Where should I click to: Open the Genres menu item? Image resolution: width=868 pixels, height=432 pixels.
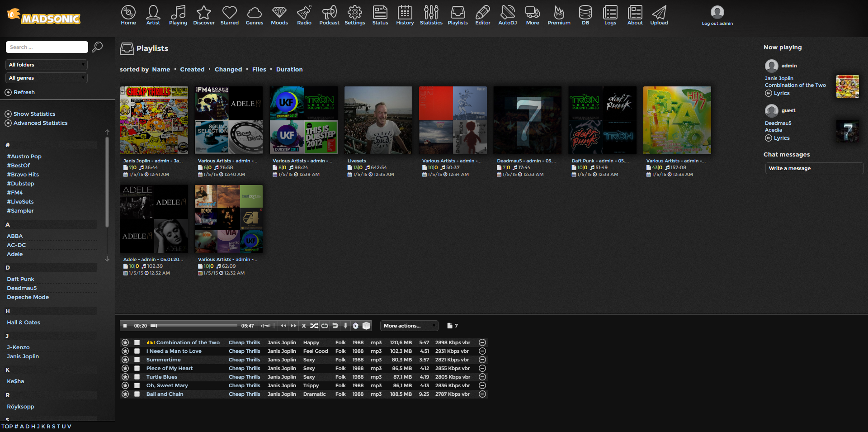pyautogui.click(x=254, y=15)
